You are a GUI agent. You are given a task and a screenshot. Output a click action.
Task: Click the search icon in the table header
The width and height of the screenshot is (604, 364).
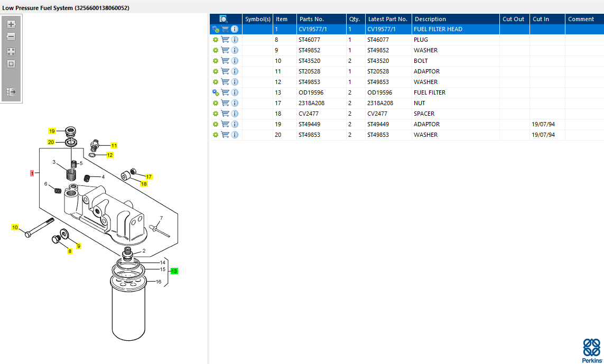coord(224,19)
